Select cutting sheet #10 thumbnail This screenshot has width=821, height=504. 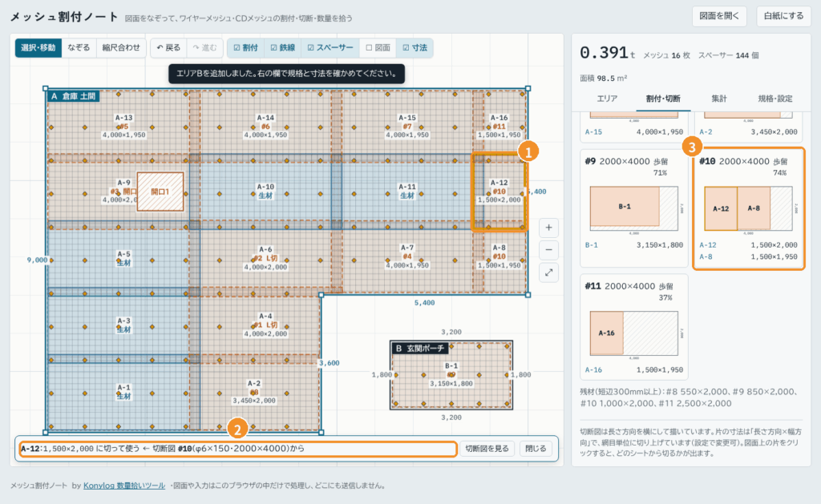(748, 208)
